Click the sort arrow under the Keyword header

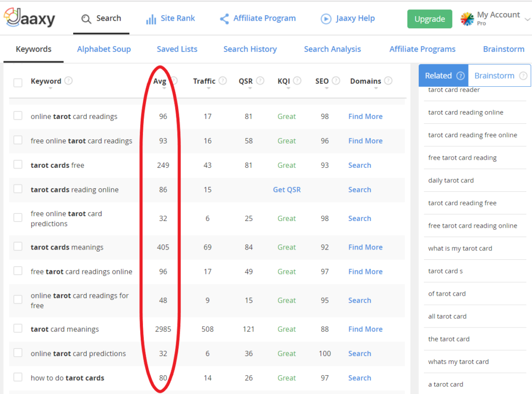(x=50, y=88)
